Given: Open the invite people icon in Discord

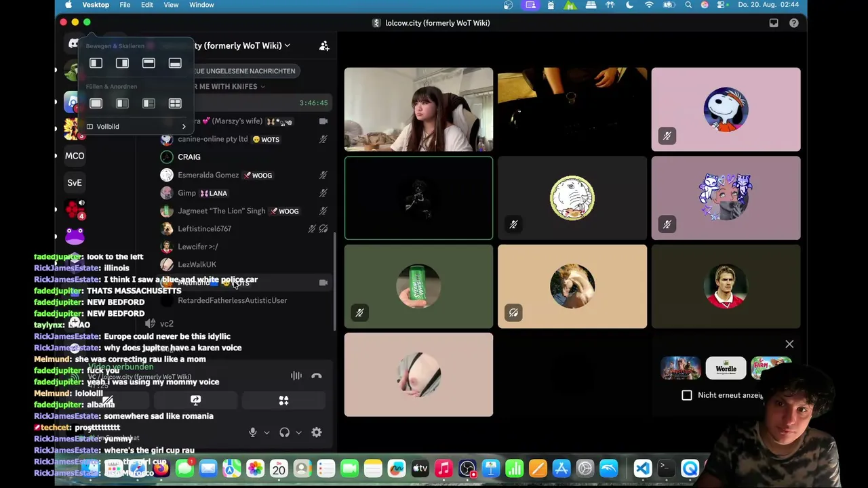Looking at the screenshot, I should [324, 46].
